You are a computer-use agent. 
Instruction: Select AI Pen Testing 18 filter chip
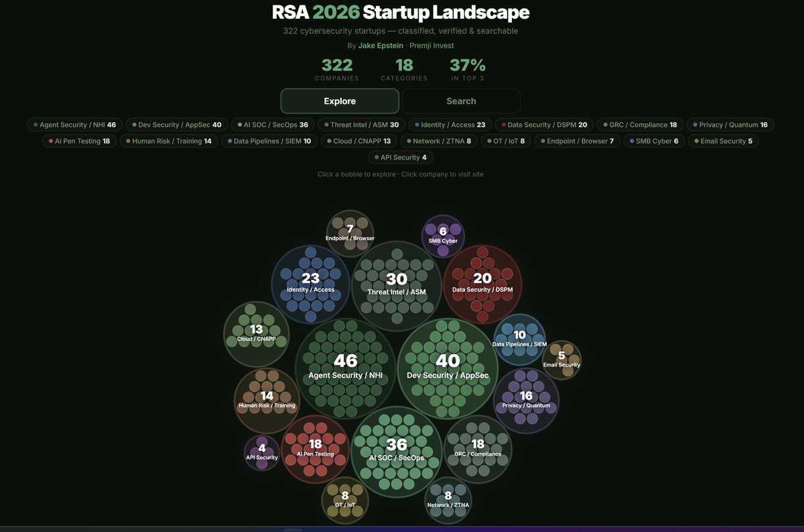(x=79, y=141)
